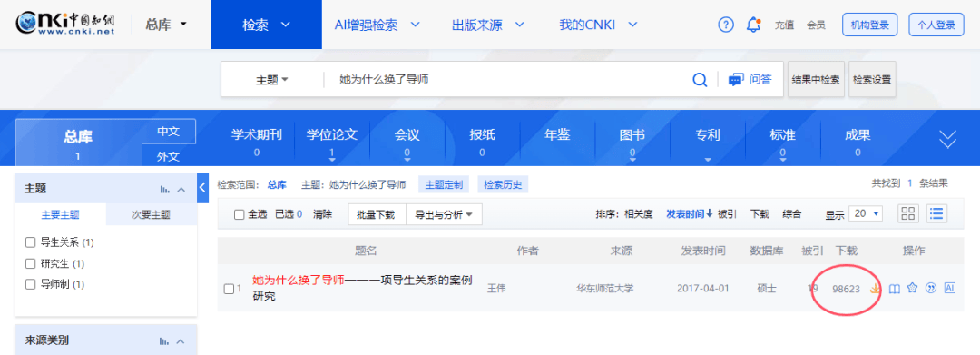Switch to list view icon
The height and width of the screenshot is (355, 980).
pyautogui.click(x=936, y=213)
